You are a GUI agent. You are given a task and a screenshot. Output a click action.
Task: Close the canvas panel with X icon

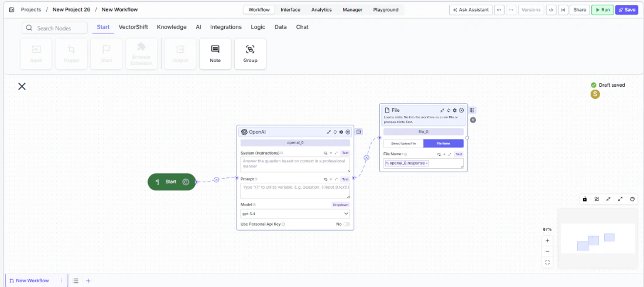tap(22, 86)
